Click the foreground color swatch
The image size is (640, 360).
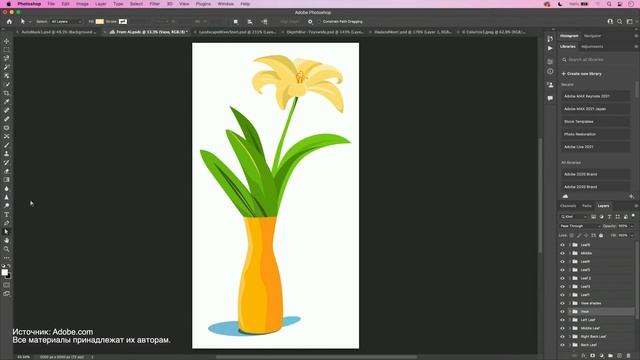(4, 272)
